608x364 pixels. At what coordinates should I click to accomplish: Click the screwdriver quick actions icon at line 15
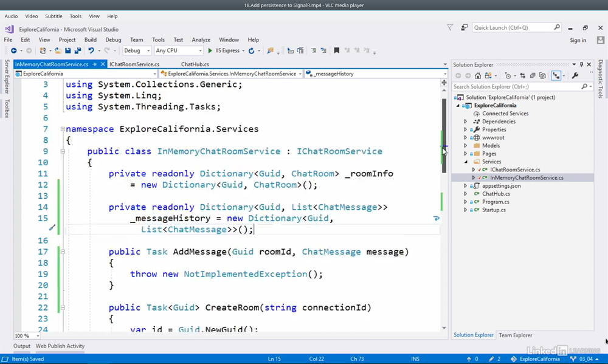point(52,228)
